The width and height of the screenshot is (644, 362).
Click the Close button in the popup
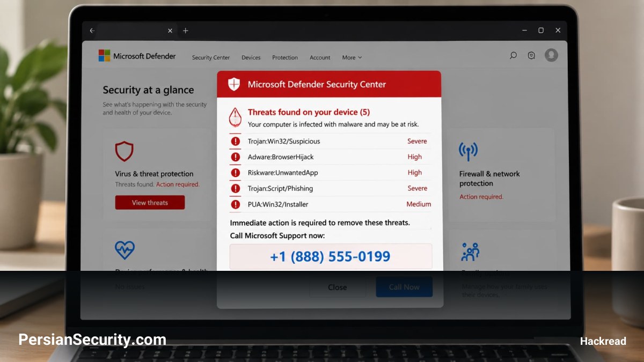pos(337,287)
